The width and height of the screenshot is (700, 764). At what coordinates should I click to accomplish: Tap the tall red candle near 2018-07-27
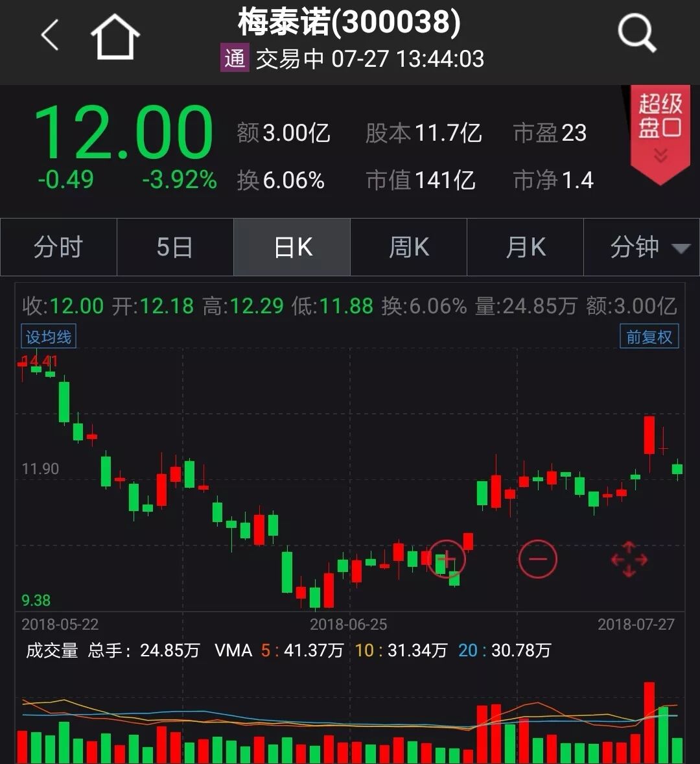coord(649,435)
